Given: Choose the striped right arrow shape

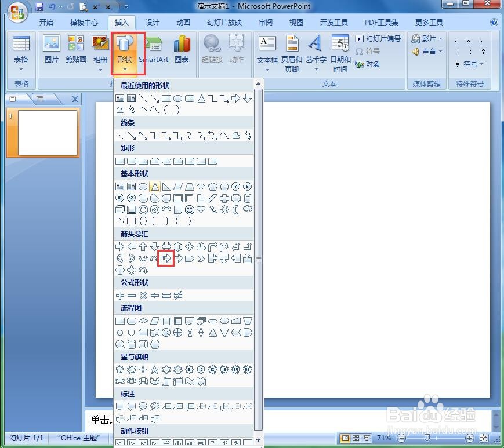Looking at the screenshot, I should pyautogui.click(x=166, y=258).
